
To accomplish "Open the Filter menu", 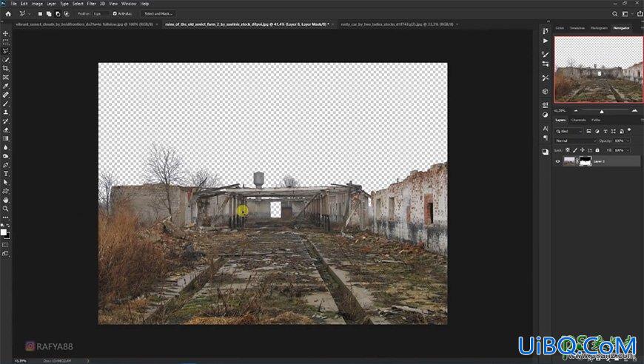I will (92, 4).
